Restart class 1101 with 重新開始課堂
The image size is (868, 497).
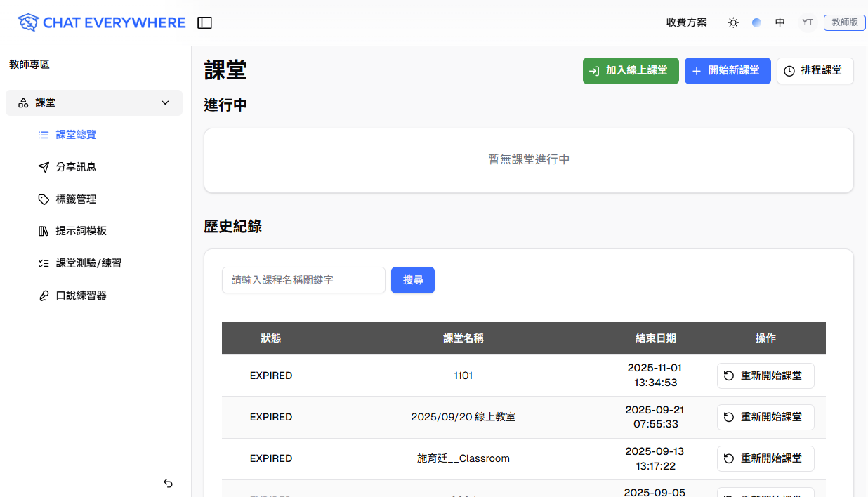pyautogui.click(x=765, y=376)
